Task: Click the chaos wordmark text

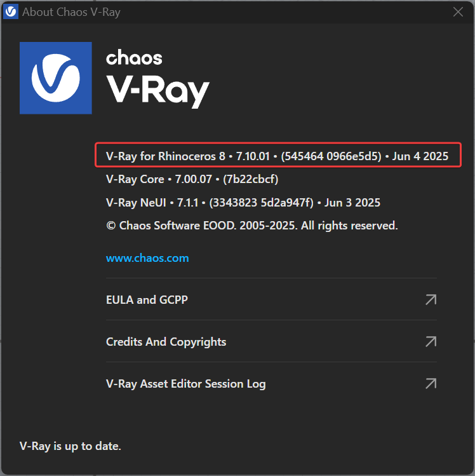Action: pos(134,57)
